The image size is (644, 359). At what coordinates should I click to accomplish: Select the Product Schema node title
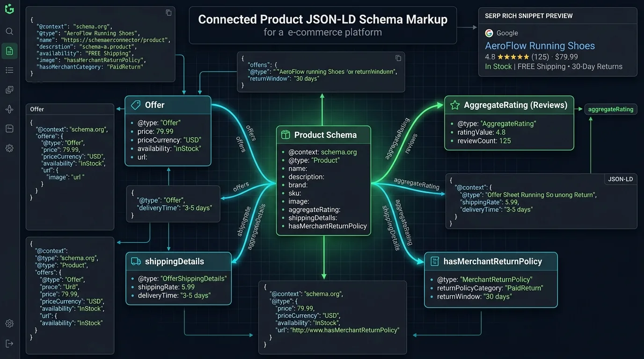325,135
